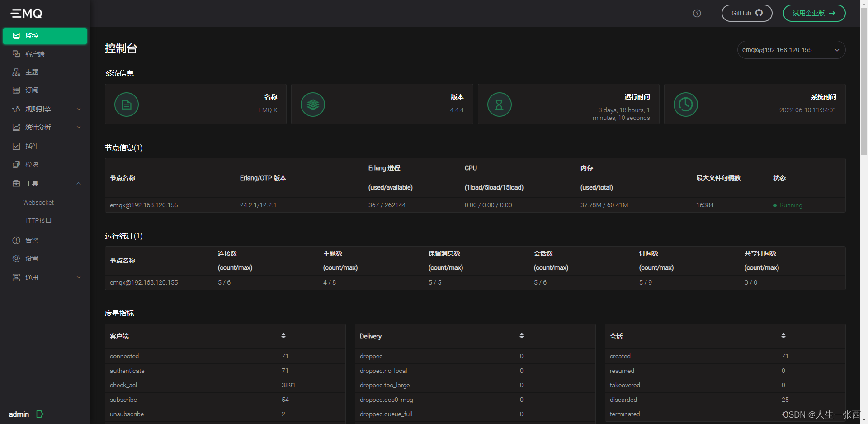The width and height of the screenshot is (868, 424).
Task: Expand the 通用 menu chevron
Action: tap(79, 277)
